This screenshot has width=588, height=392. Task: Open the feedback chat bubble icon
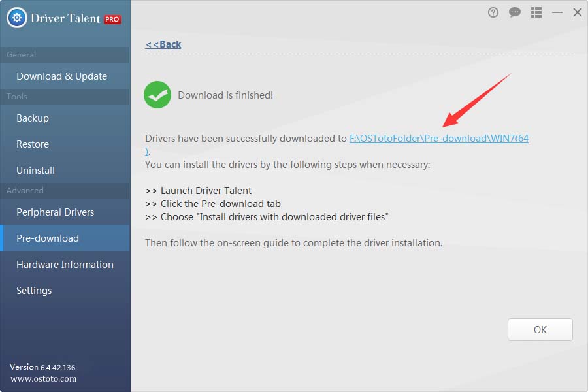click(515, 13)
